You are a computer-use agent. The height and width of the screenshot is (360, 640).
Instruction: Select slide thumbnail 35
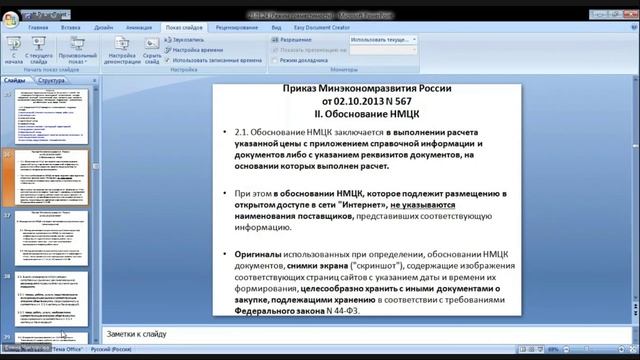51,117
